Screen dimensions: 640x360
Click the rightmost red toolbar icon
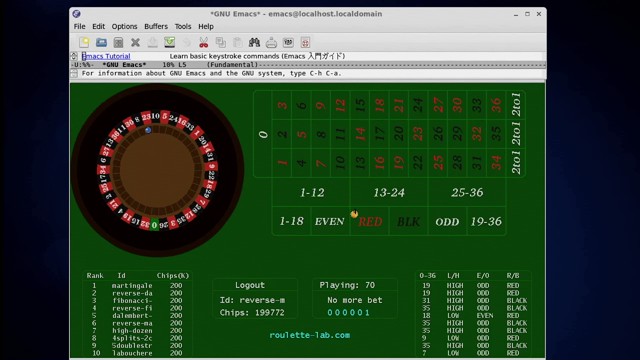coord(305,42)
